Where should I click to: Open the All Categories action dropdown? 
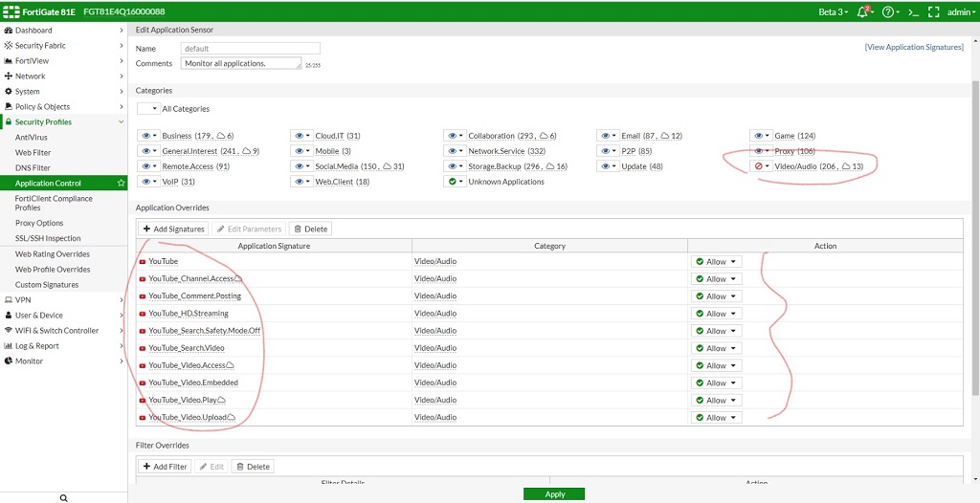(x=148, y=109)
